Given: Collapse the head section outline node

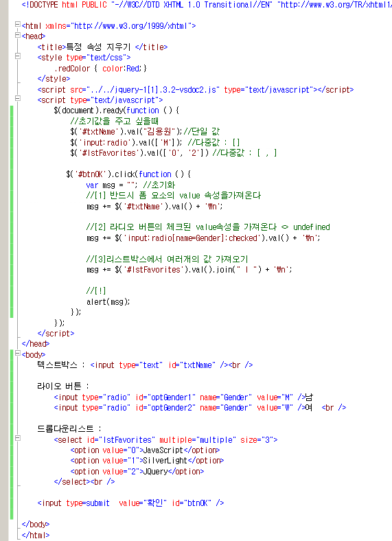Looking at the screenshot, I should coord(18,35).
